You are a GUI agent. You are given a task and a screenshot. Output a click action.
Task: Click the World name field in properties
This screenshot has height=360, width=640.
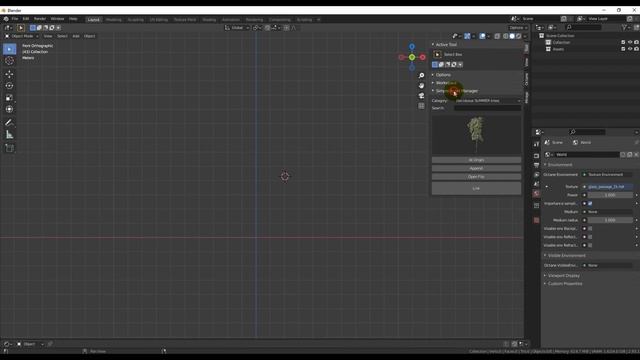[x=587, y=155]
